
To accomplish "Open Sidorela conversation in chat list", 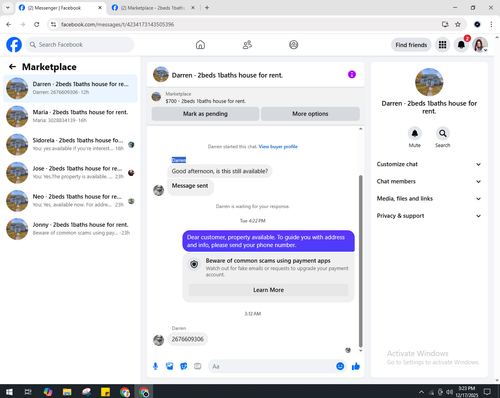I will [70, 144].
